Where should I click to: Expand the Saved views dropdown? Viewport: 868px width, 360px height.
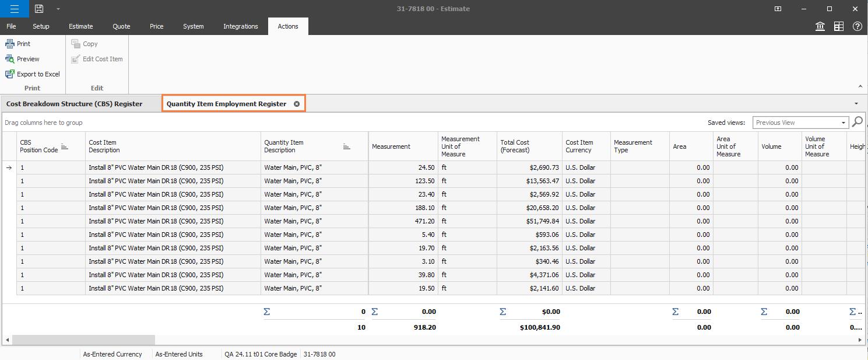[x=843, y=123]
